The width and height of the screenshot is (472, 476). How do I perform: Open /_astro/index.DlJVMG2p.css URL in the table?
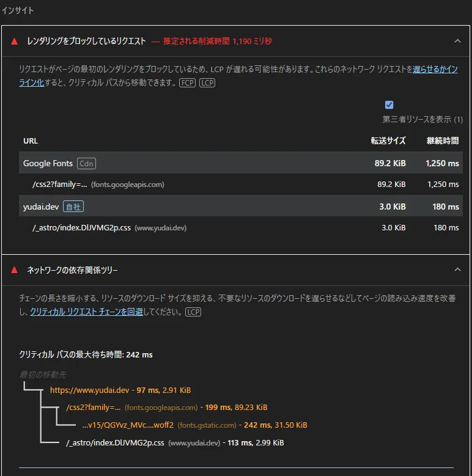coord(81,228)
